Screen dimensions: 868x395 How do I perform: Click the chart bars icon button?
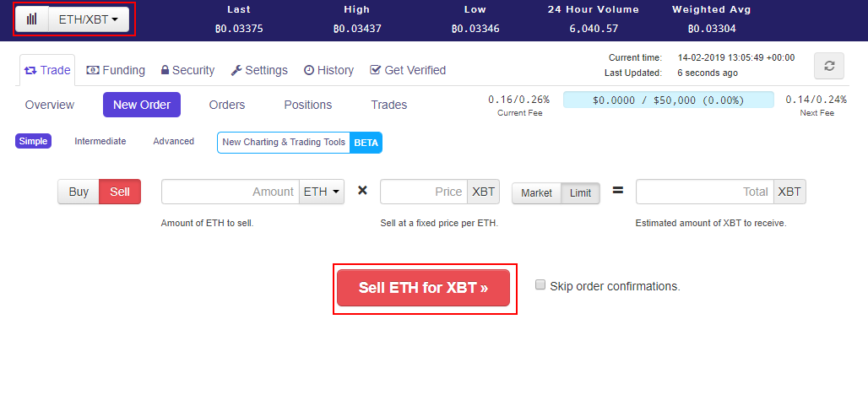(x=31, y=19)
